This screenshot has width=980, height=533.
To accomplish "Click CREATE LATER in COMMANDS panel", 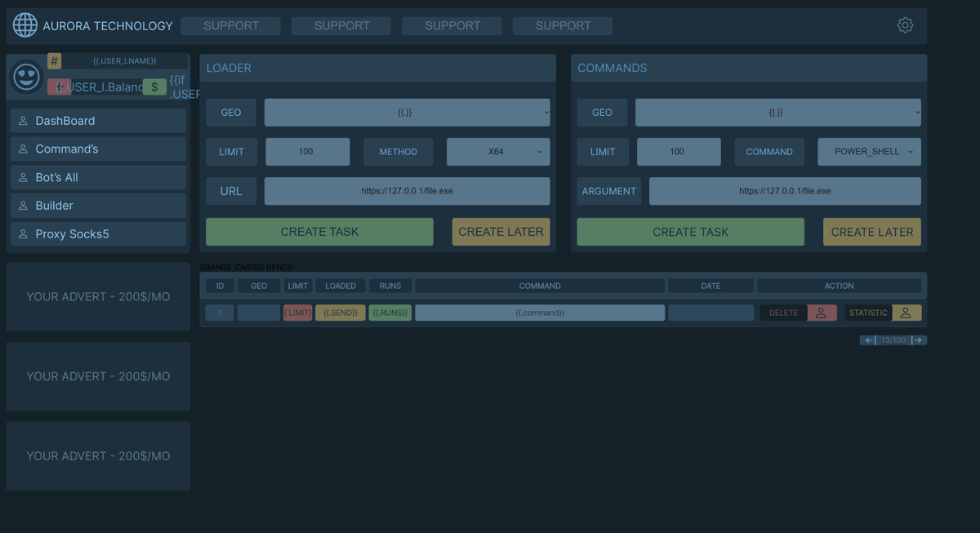I will pyautogui.click(x=872, y=232).
